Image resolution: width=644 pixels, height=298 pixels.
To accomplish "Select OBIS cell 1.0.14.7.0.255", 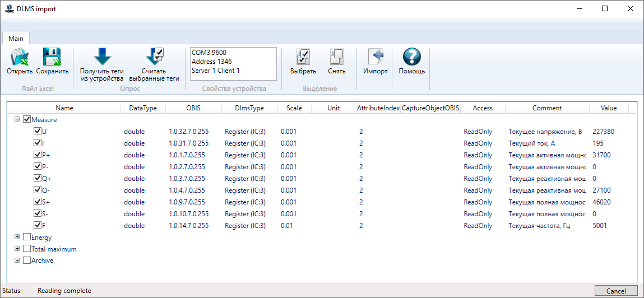I will (x=189, y=226).
